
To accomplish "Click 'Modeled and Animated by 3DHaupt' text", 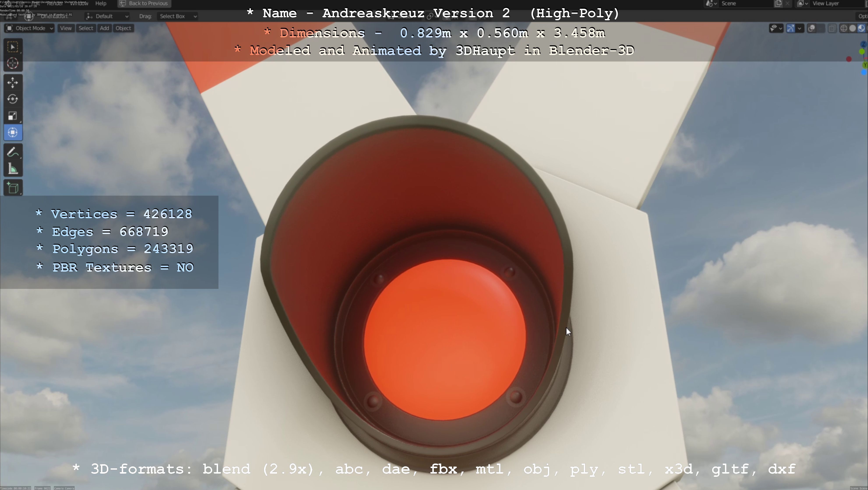I will [382, 51].
